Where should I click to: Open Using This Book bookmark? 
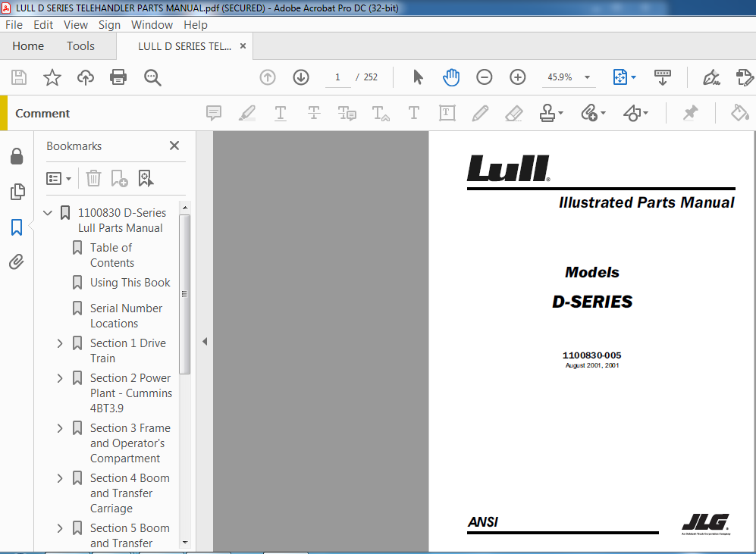coord(130,282)
